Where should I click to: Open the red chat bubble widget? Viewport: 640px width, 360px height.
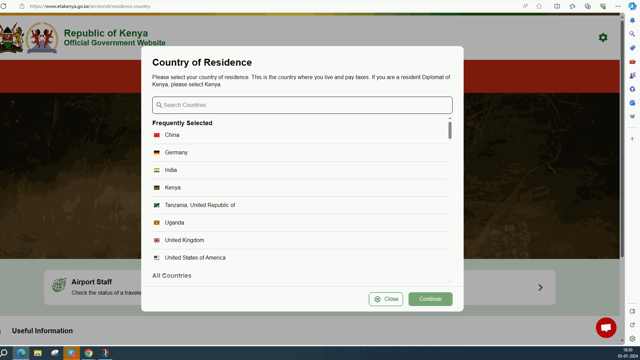coord(606,327)
